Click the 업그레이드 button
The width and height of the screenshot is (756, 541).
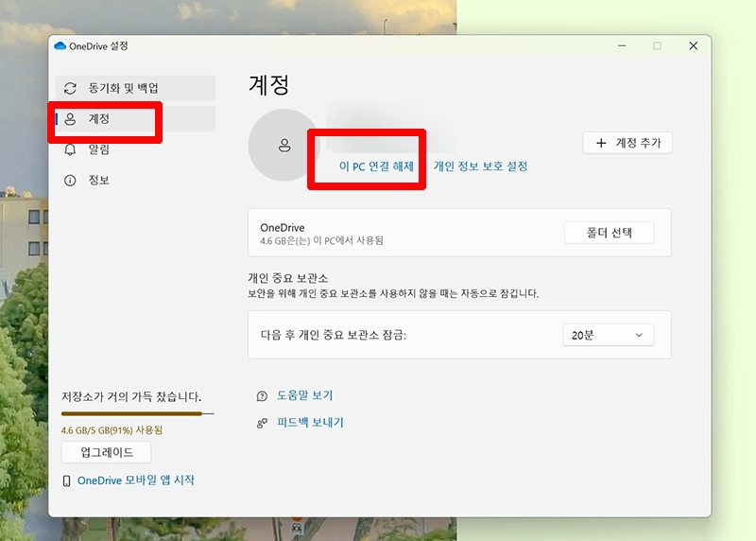pos(106,452)
